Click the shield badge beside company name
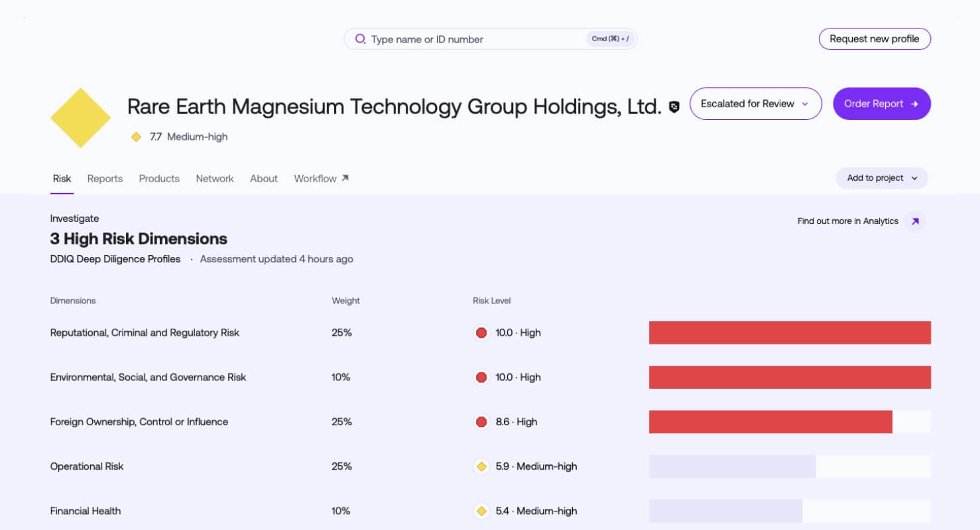 click(674, 107)
